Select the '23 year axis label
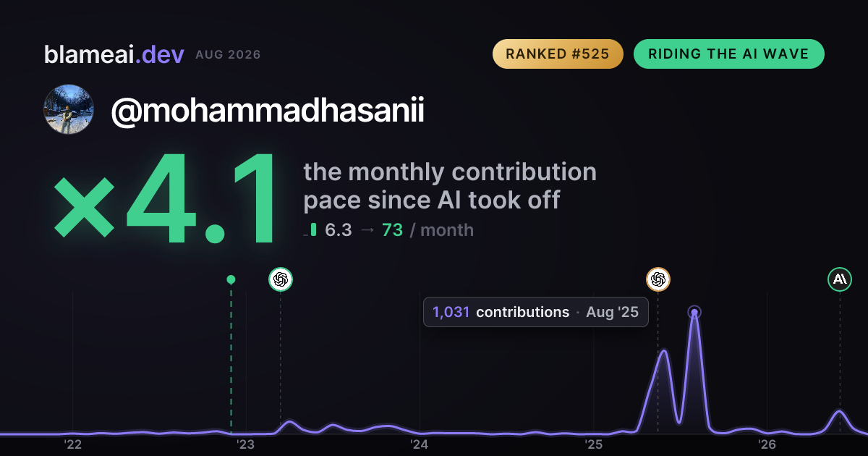Viewport: 868px width, 456px height. (246, 444)
